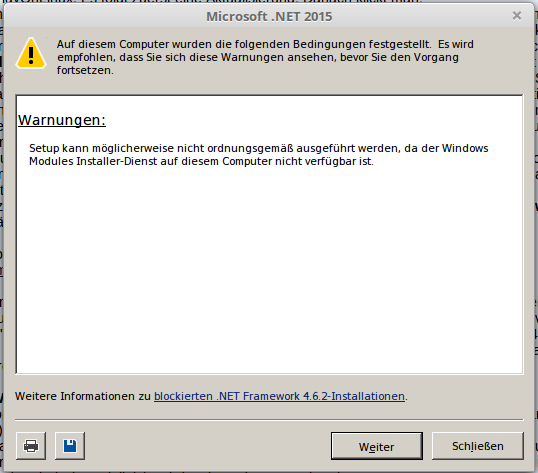Click the 'Weitere Informationen zu' label
The width and height of the screenshot is (538, 473).
(83, 396)
